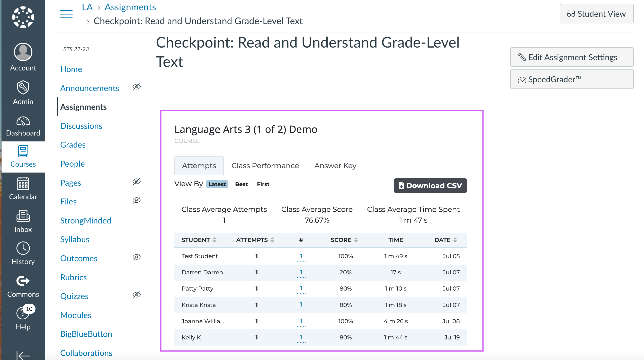Toggle the course navigation hamburger menu
This screenshot has height=360, width=644.
(x=66, y=14)
